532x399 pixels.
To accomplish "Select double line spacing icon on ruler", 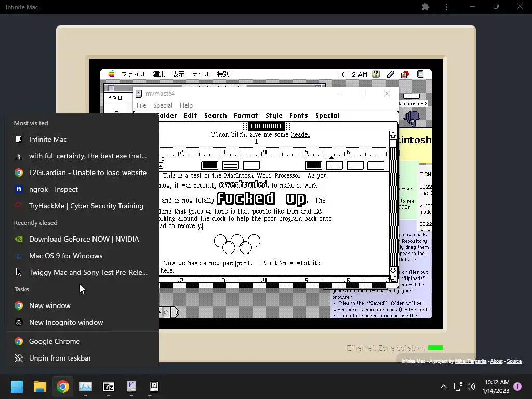I will click(251, 165).
